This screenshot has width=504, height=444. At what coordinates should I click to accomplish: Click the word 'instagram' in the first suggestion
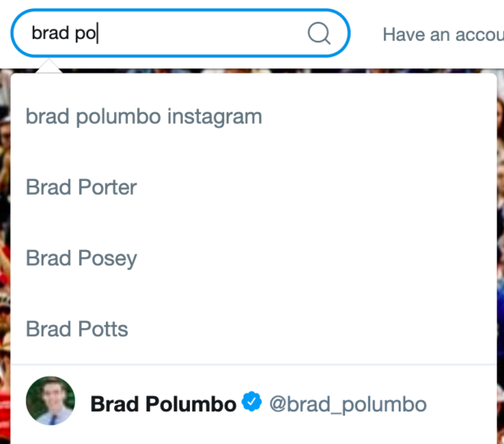[x=214, y=117]
